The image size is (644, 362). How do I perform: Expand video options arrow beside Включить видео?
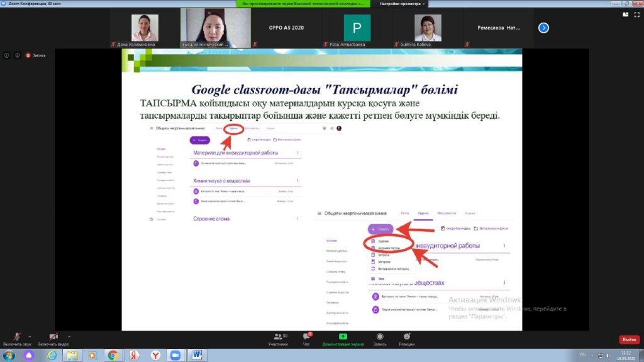click(x=69, y=337)
